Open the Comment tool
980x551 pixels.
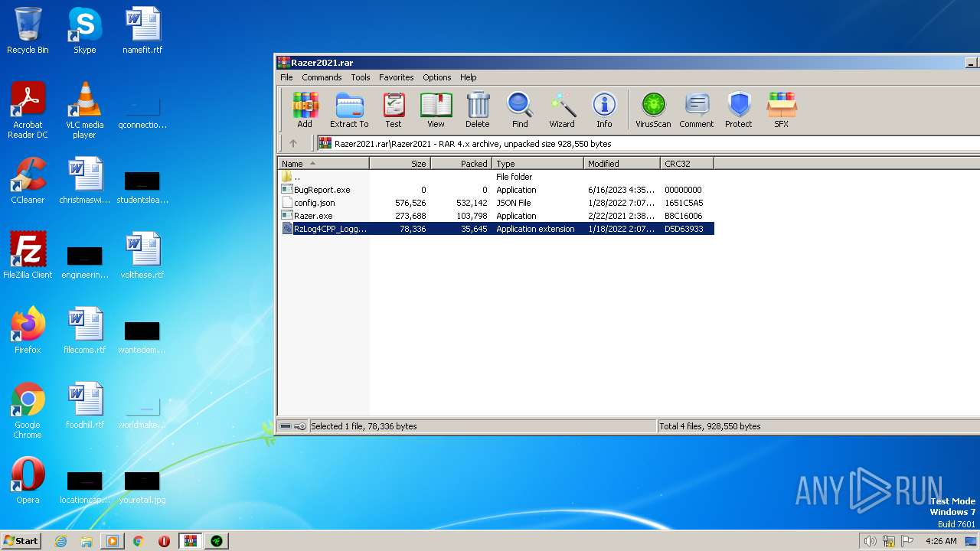696,110
